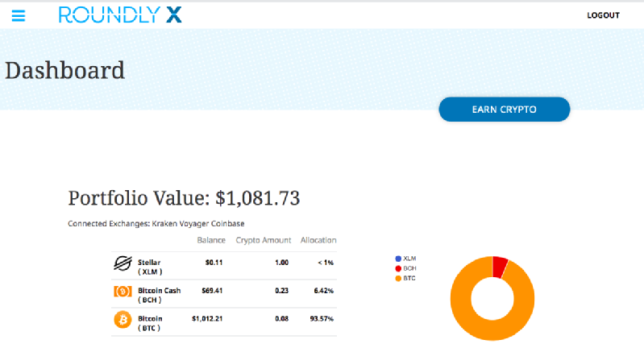Click the Balance column header
644x348 pixels.
click(211, 240)
